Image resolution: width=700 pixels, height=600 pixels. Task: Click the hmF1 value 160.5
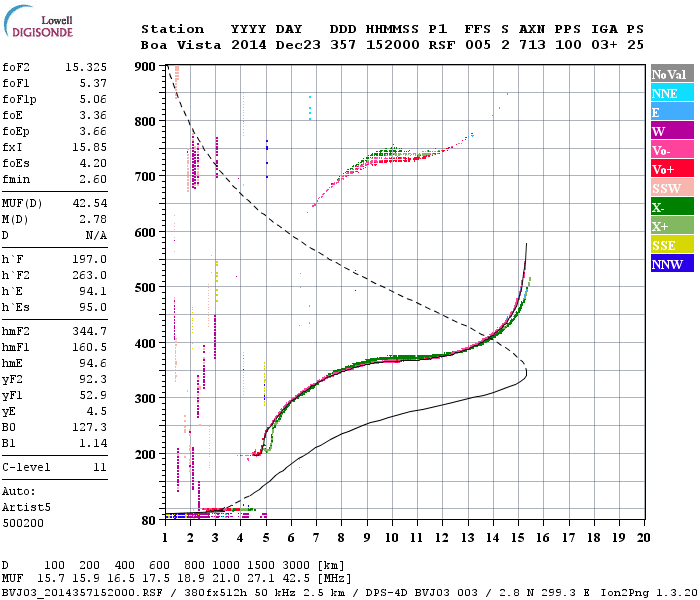pos(89,348)
